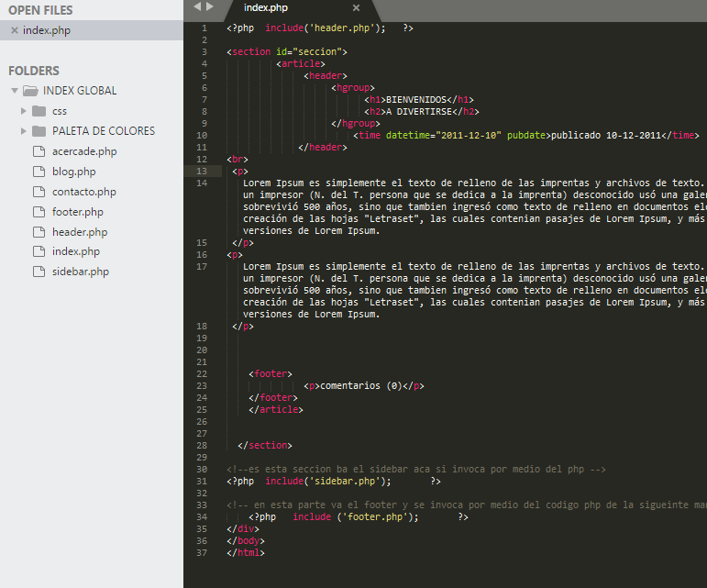707x588 pixels.
Task: Click the opening article tag on line 4
Action: tap(301, 63)
